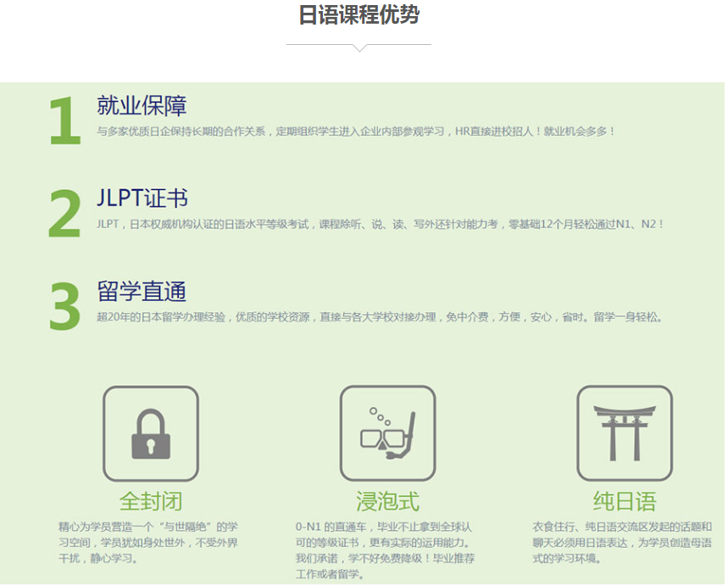
Task: Click the green 全封闭 label
Action: tap(151, 500)
